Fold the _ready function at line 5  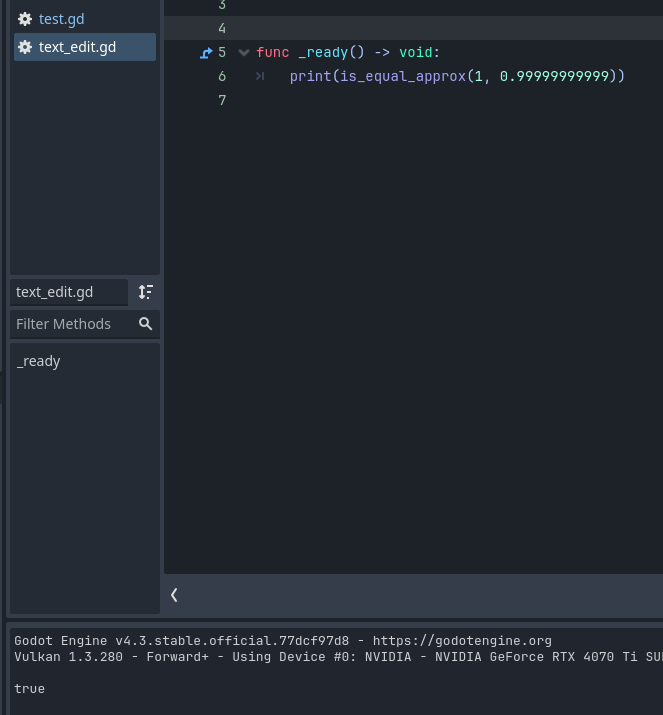(x=244, y=52)
